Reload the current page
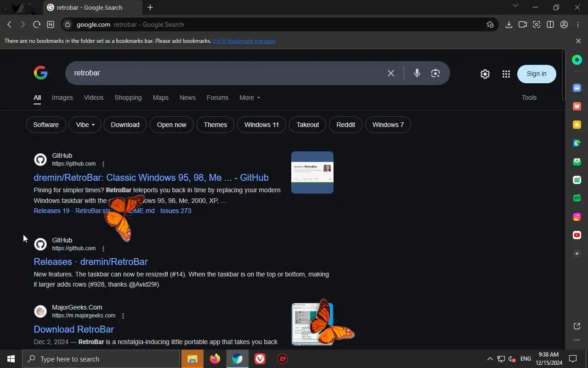Screen dimensions: 588x368 click(x=37, y=24)
